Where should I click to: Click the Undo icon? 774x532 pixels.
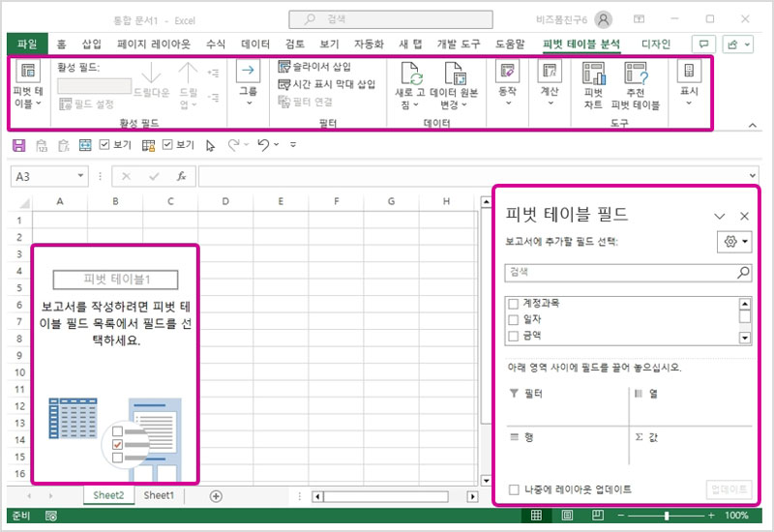263,144
